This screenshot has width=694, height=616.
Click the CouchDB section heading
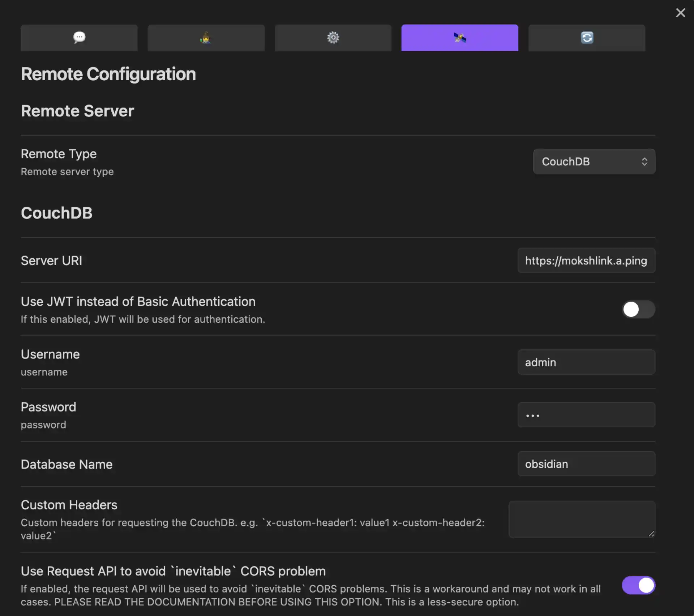(57, 213)
